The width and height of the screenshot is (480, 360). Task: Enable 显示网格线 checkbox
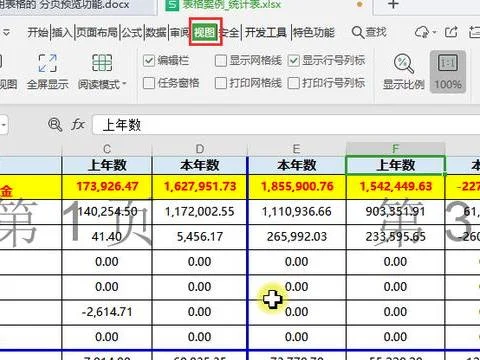221,61
